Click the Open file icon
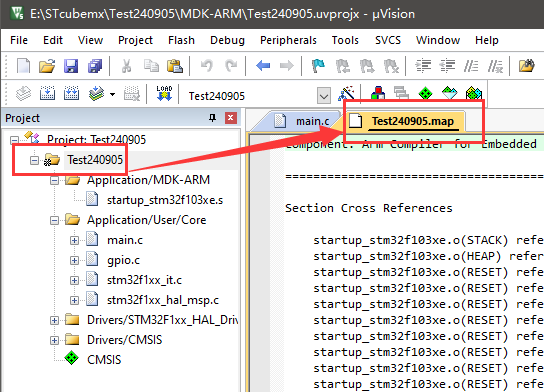544x392 pixels. (47, 65)
